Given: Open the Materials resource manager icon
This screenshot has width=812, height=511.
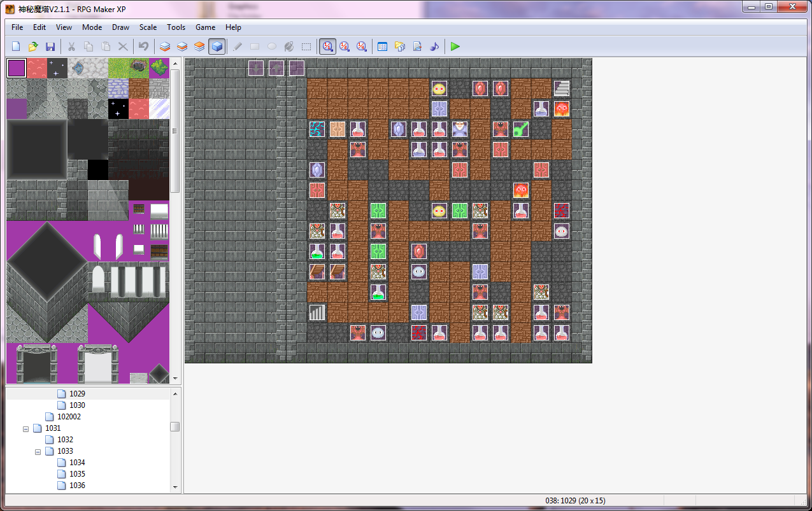Looking at the screenshot, I should tap(400, 46).
